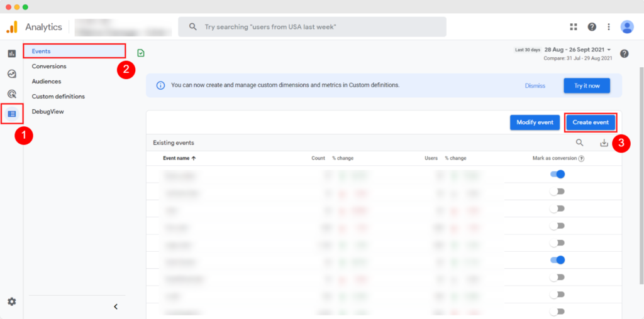Click the search magnifier in search bar
The height and width of the screenshot is (319, 644).
pyautogui.click(x=192, y=27)
